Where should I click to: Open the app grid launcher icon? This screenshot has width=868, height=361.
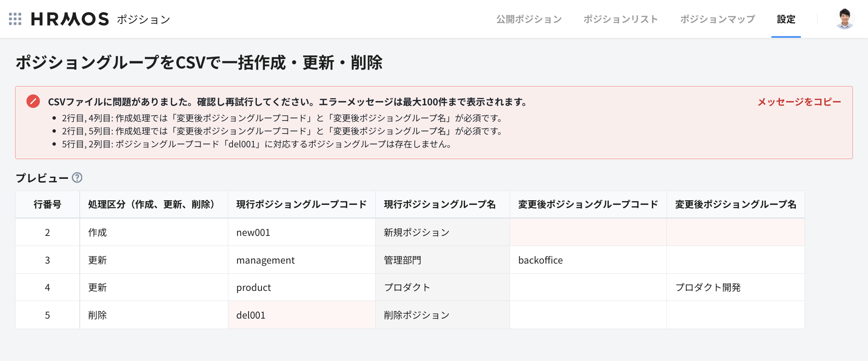coord(15,19)
